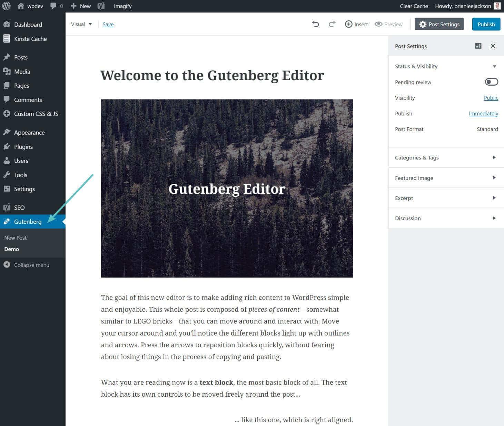Click the Settings sliders icon in the sidebar
This screenshot has width=504, height=426.
click(7, 189)
